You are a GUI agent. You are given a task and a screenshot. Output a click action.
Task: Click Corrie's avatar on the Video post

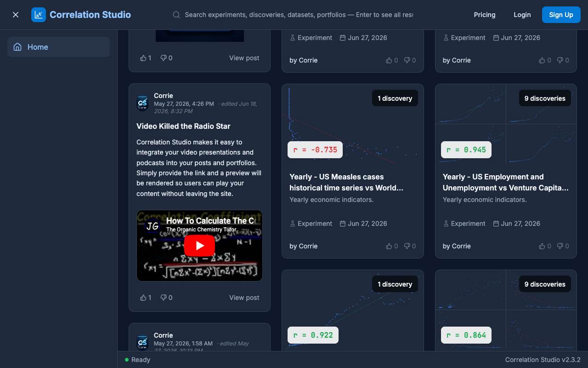click(x=142, y=103)
